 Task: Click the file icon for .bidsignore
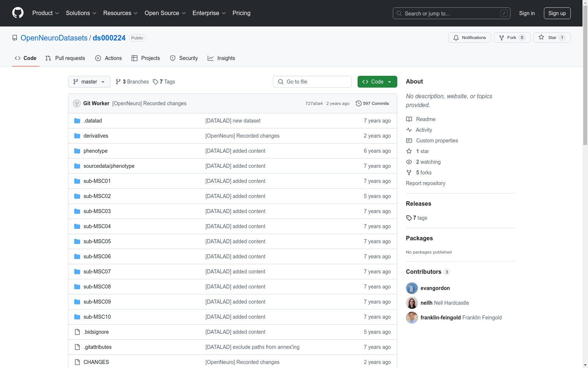(77, 332)
